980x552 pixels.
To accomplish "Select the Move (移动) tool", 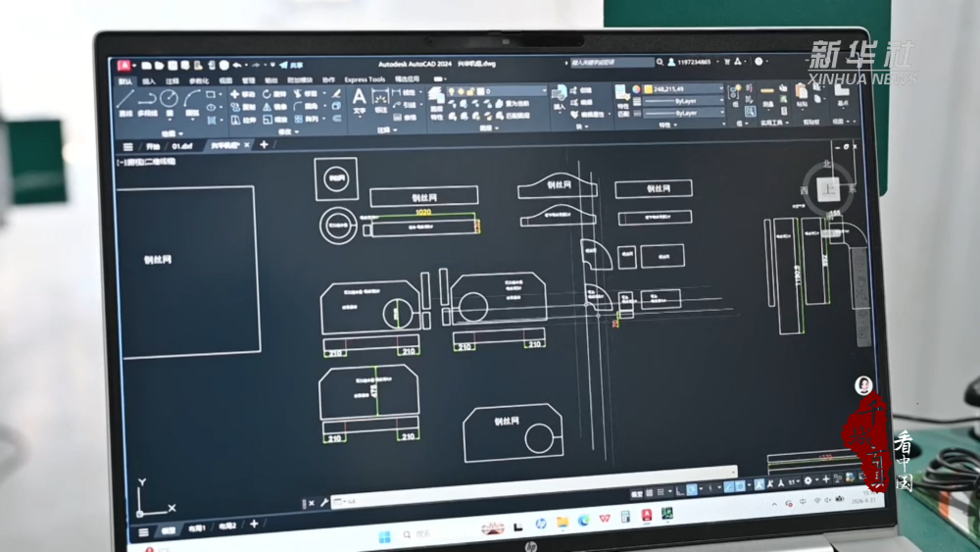I will pyautogui.click(x=242, y=94).
